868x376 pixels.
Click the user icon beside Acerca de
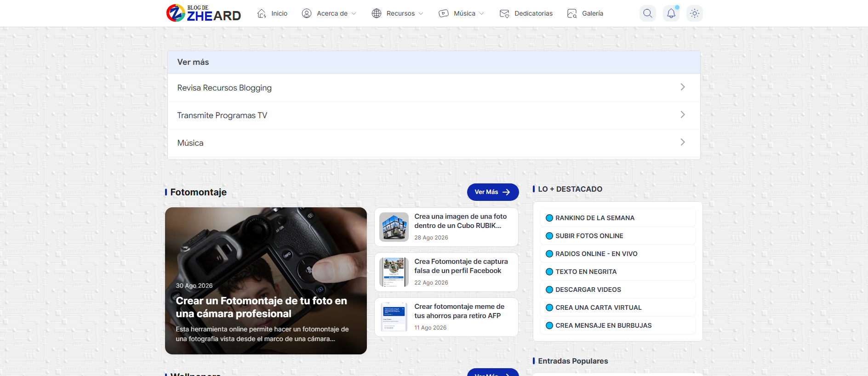click(307, 13)
